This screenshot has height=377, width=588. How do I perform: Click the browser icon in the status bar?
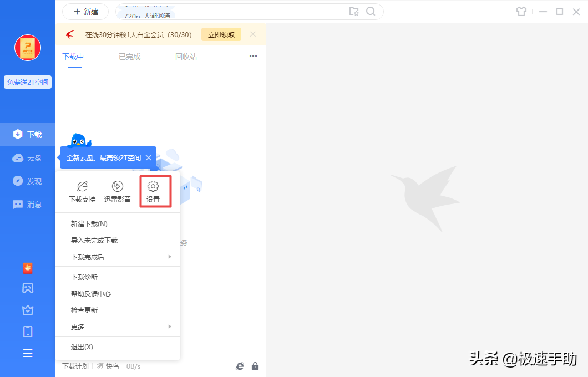tap(240, 366)
